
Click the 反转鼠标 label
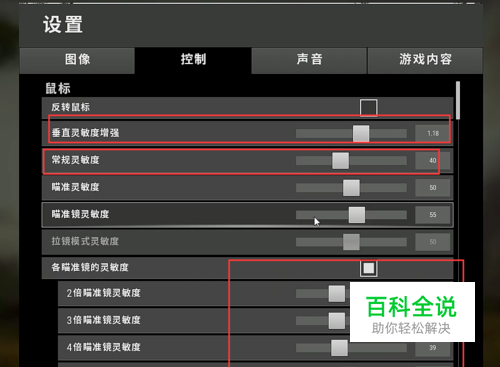(70, 107)
